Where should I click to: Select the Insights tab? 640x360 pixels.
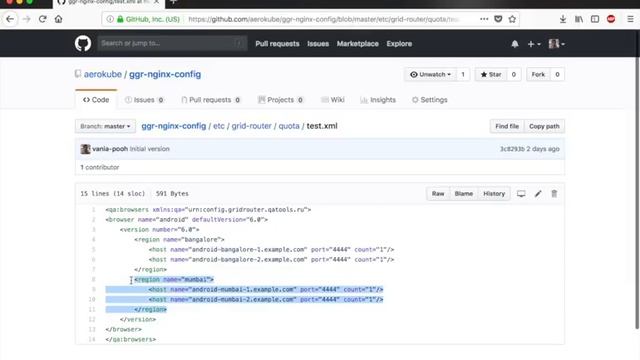coord(378,100)
